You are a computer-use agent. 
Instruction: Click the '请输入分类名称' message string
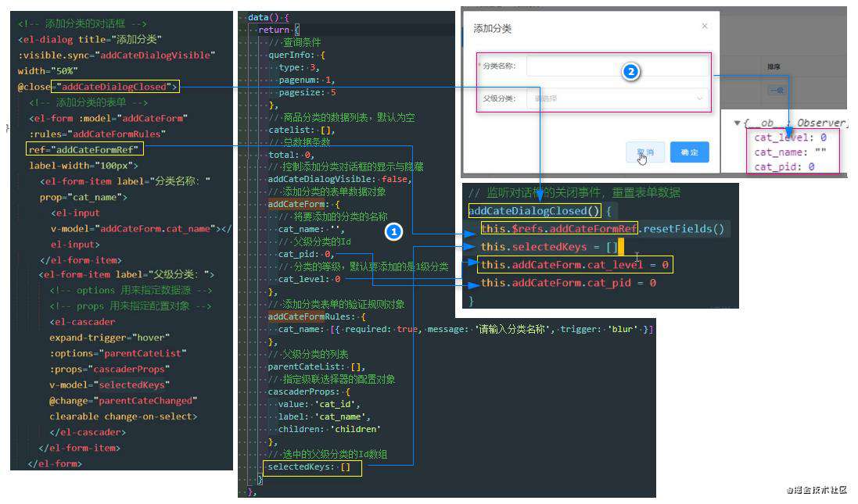(x=512, y=329)
